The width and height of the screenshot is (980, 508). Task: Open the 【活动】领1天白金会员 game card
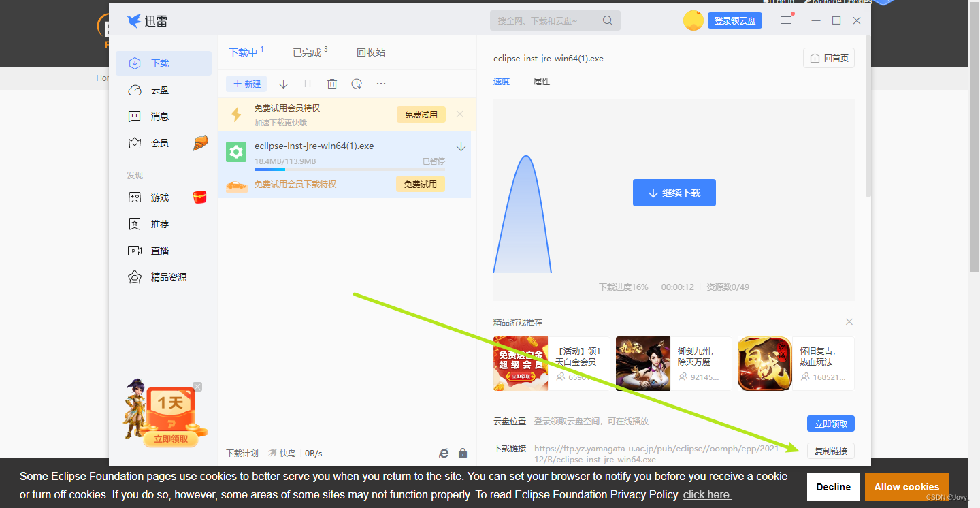[552, 364]
